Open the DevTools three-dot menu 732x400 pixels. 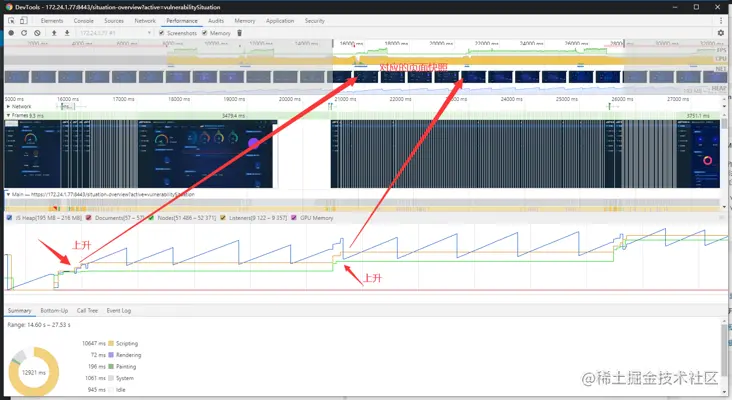coord(721,21)
